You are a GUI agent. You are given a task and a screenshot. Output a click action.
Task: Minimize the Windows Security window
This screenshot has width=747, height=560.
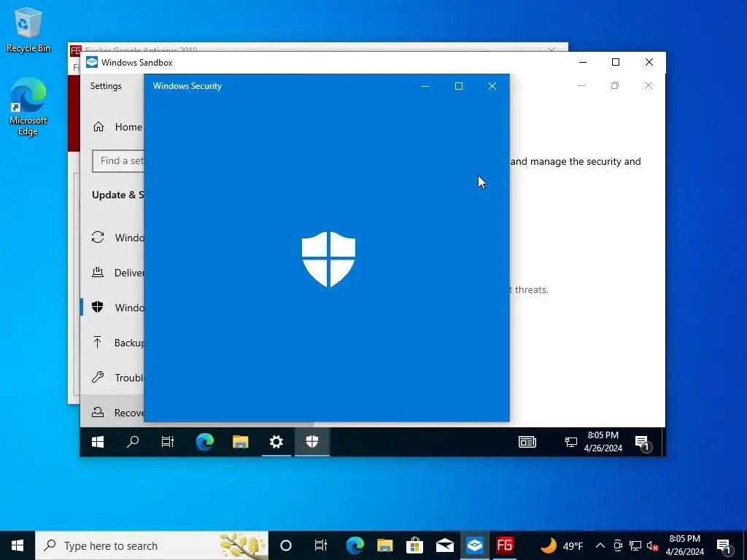click(425, 86)
